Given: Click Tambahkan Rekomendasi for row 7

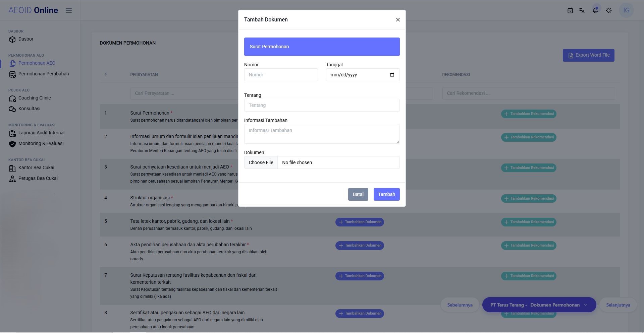Looking at the screenshot, I should (x=529, y=276).
